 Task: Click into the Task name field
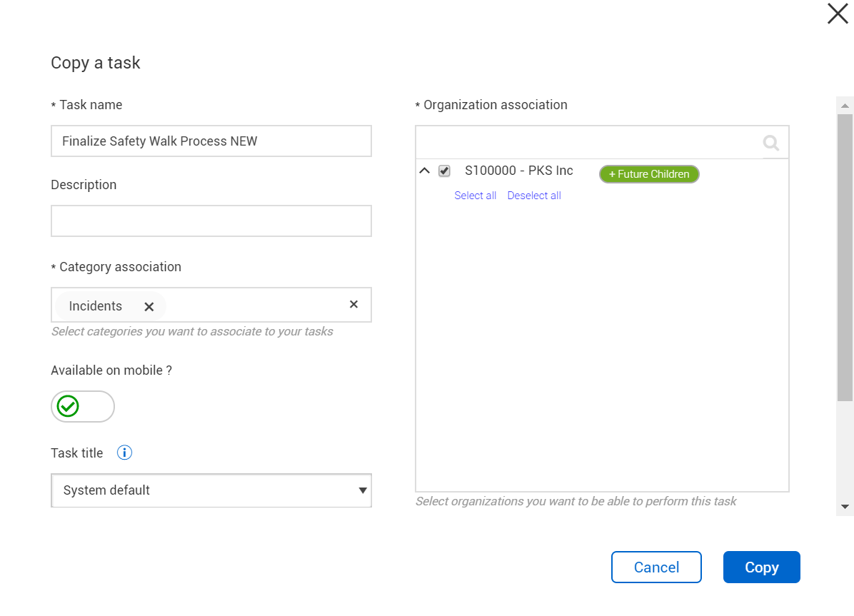(x=211, y=141)
